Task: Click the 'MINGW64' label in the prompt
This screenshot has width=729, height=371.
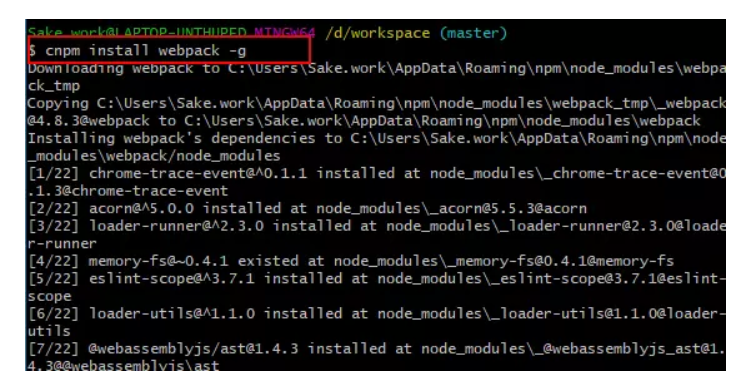Action: pos(285,33)
